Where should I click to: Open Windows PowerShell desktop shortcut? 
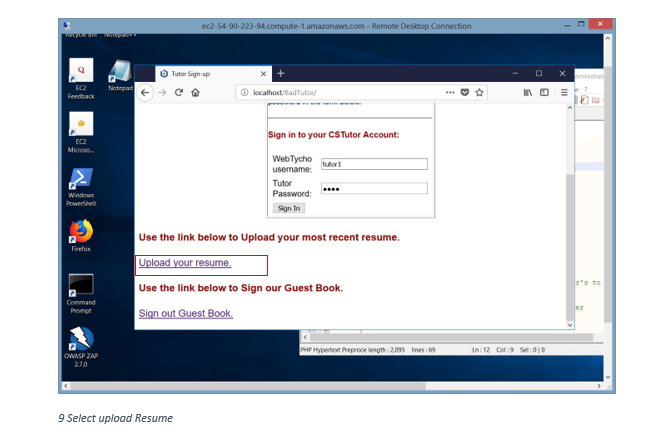(x=81, y=187)
